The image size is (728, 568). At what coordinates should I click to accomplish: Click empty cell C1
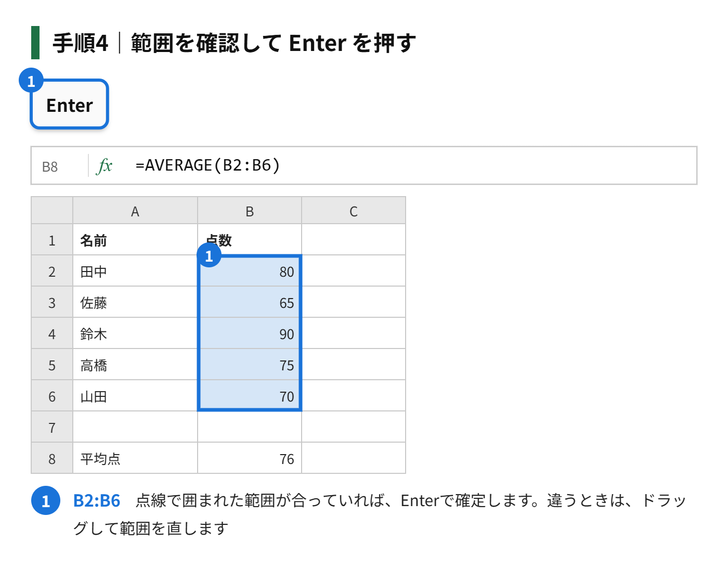pos(354,240)
